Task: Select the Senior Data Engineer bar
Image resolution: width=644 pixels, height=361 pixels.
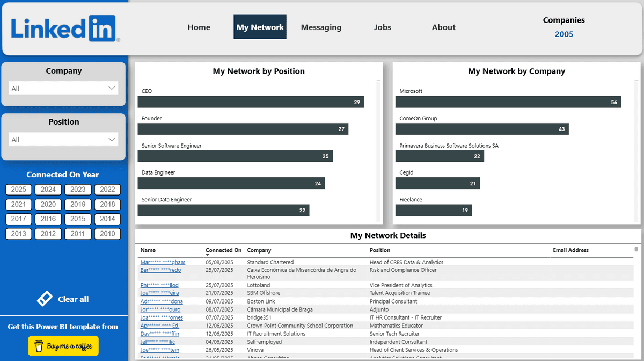Action: coord(223,210)
